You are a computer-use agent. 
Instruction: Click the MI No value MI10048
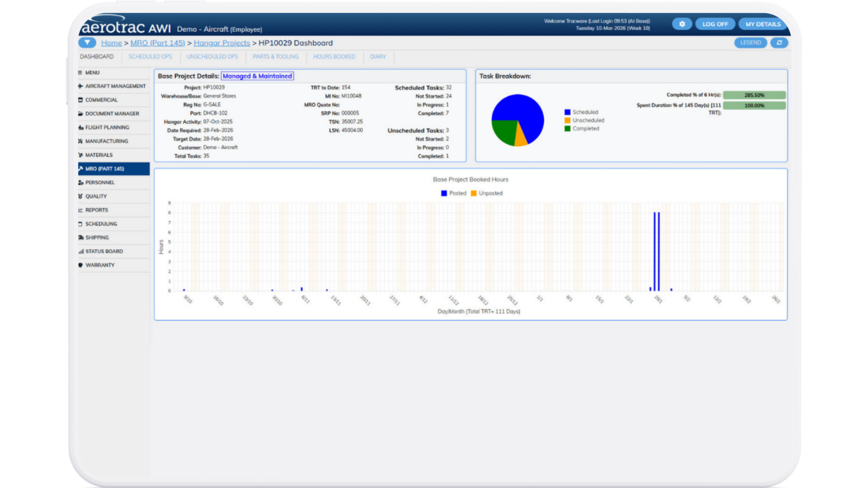point(351,96)
